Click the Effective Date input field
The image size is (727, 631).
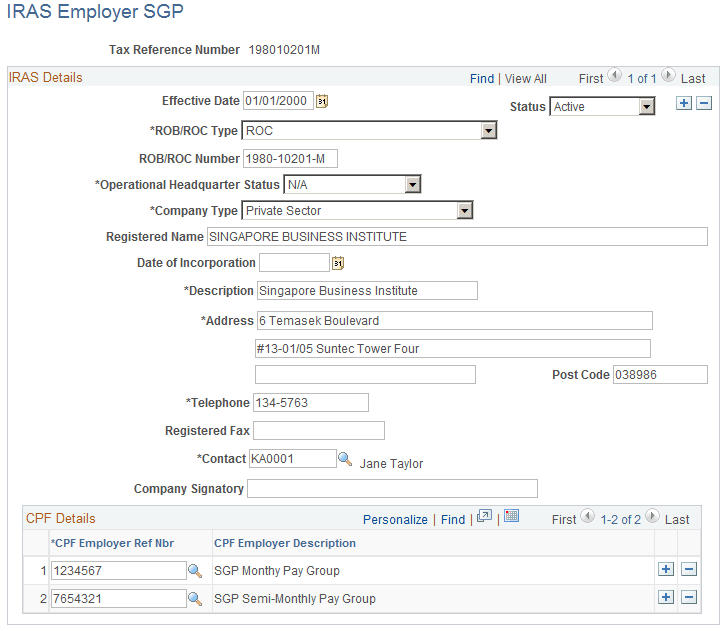(278, 101)
